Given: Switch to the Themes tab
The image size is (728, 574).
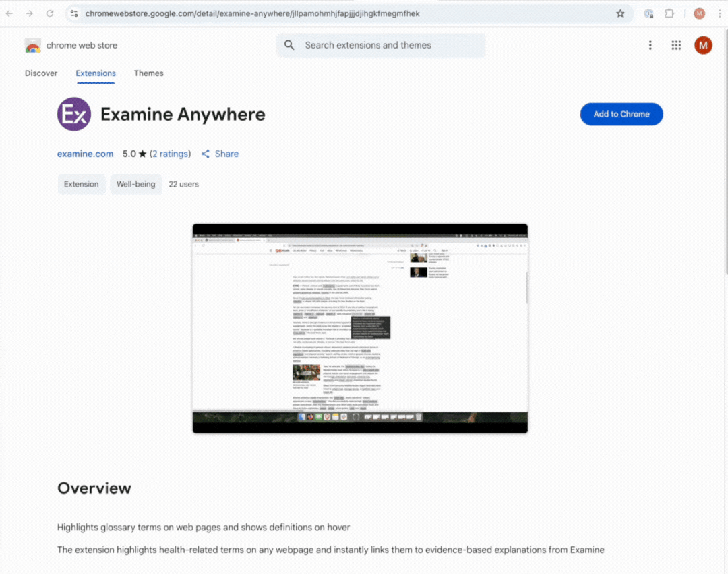Looking at the screenshot, I should pos(148,73).
